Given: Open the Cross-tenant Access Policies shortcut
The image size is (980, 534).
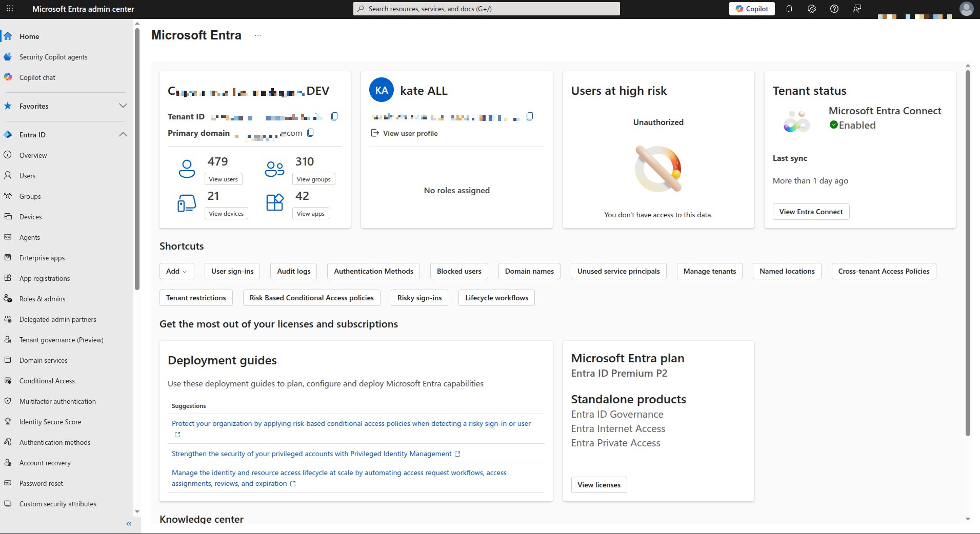Looking at the screenshot, I should 884,271.
